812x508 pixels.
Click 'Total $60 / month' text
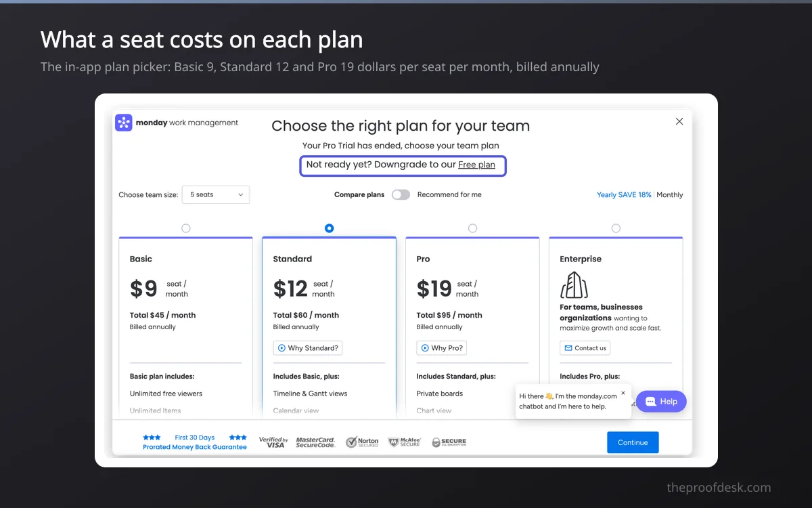pyautogui.click(x=306, y=315)
